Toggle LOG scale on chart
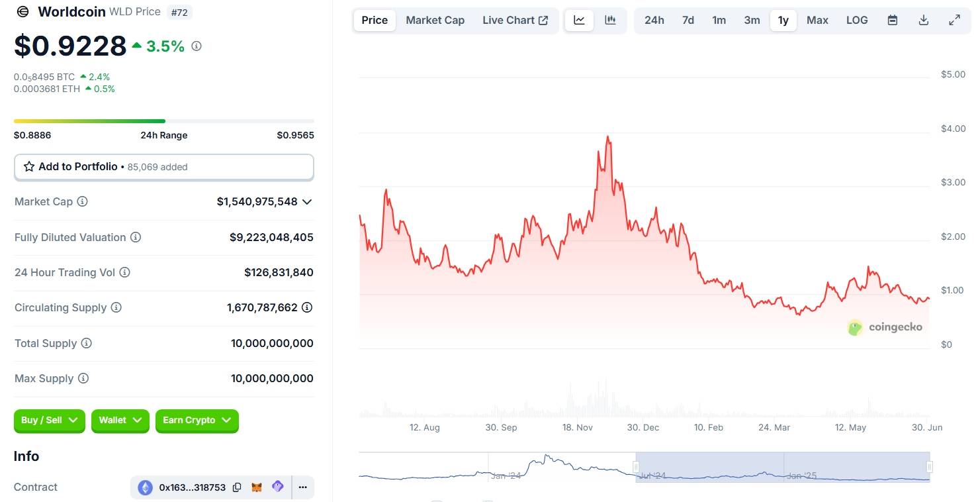Viewport: 980px width, 502px height. pos(857,20)
